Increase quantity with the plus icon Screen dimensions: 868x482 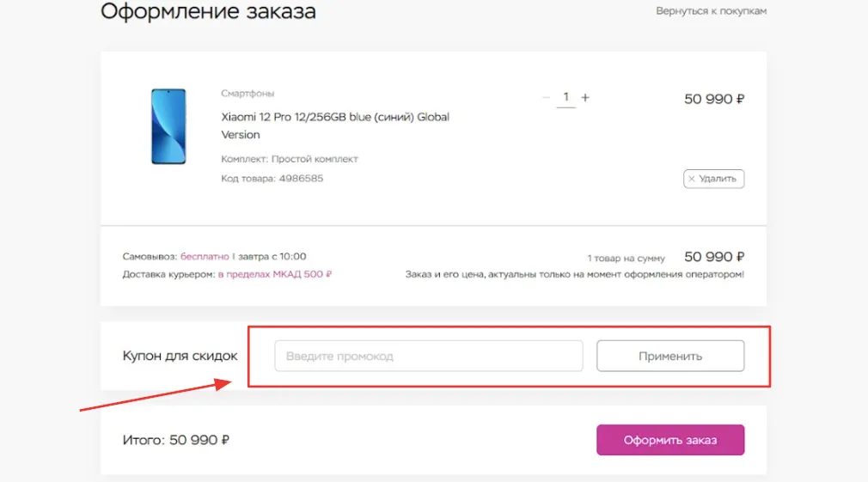coord(585,97)
